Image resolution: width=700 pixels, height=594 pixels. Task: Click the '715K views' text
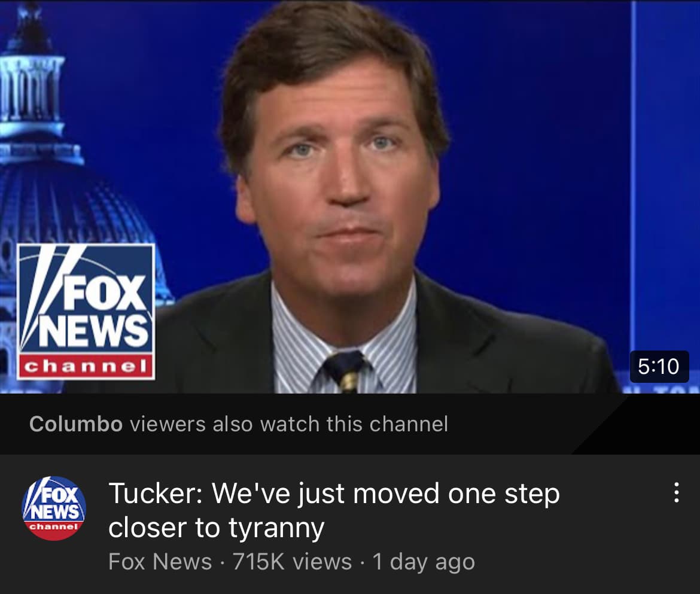click(x=292, y=562)
